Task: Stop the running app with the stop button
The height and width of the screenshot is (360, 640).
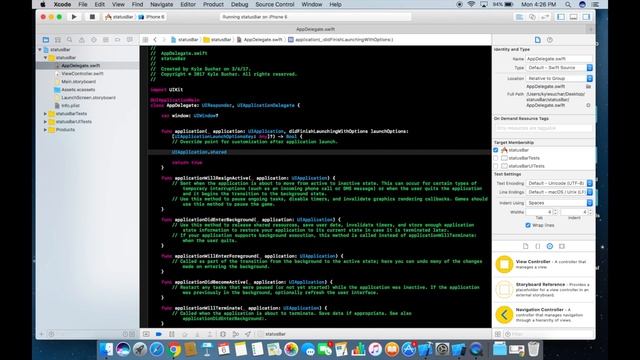Action: (92, 17)
